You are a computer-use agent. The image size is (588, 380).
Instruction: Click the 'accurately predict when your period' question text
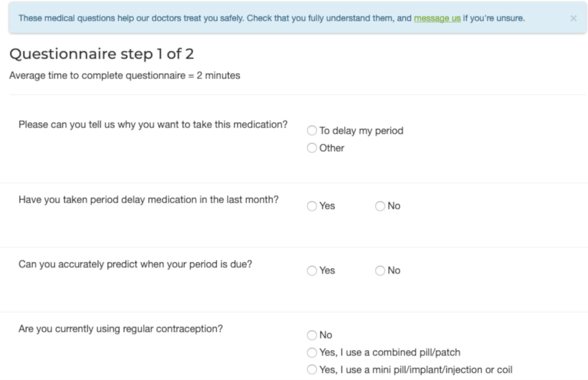135,264
